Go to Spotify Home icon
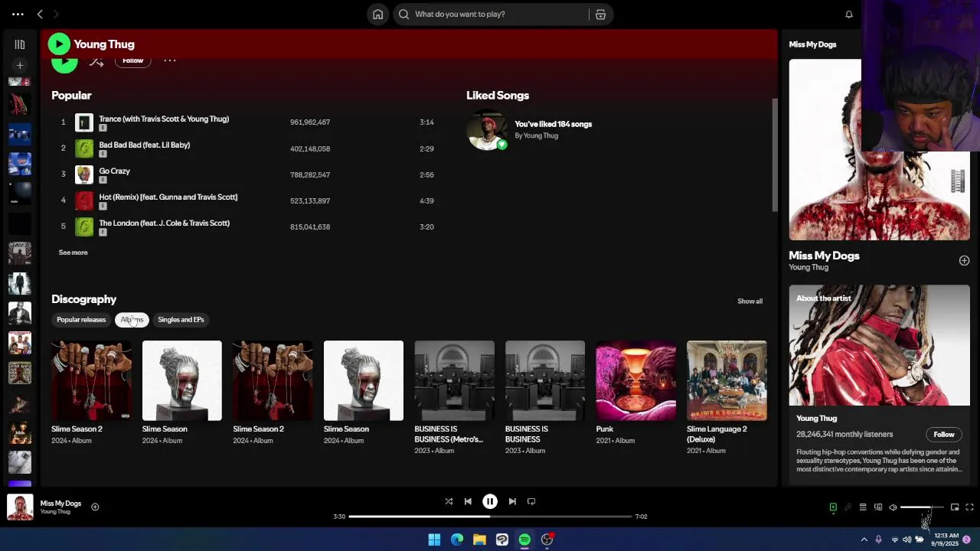 (377, 14)
